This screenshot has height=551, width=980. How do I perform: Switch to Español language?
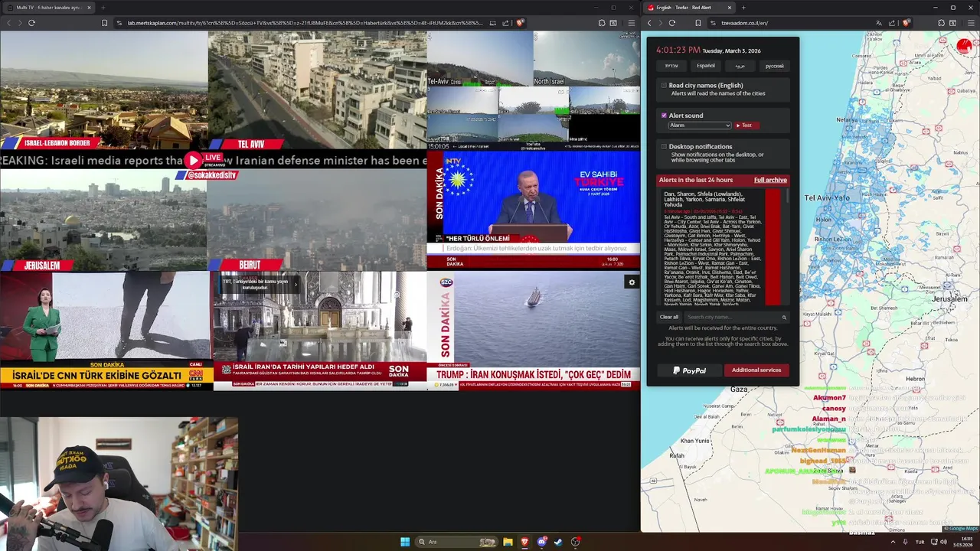pos(706,66)
